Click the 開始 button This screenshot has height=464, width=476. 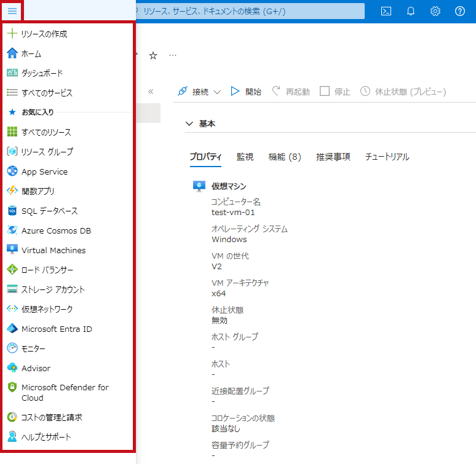click(x=246, y=92)
